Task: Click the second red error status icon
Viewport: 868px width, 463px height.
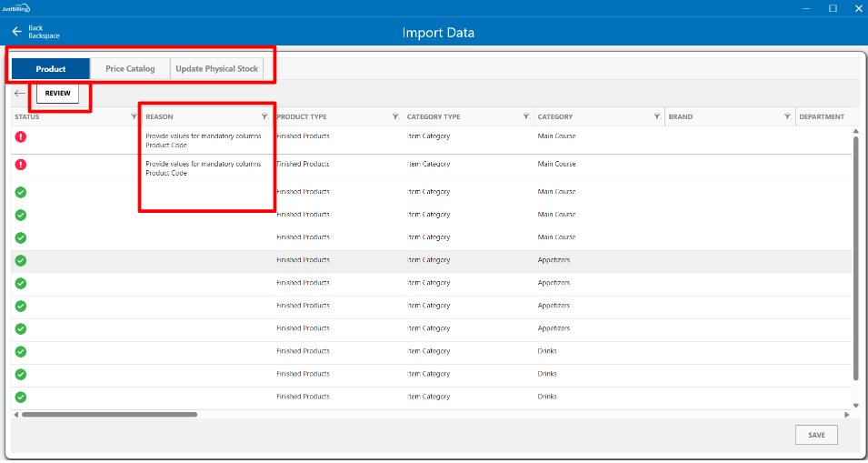Action: point(21,165)
